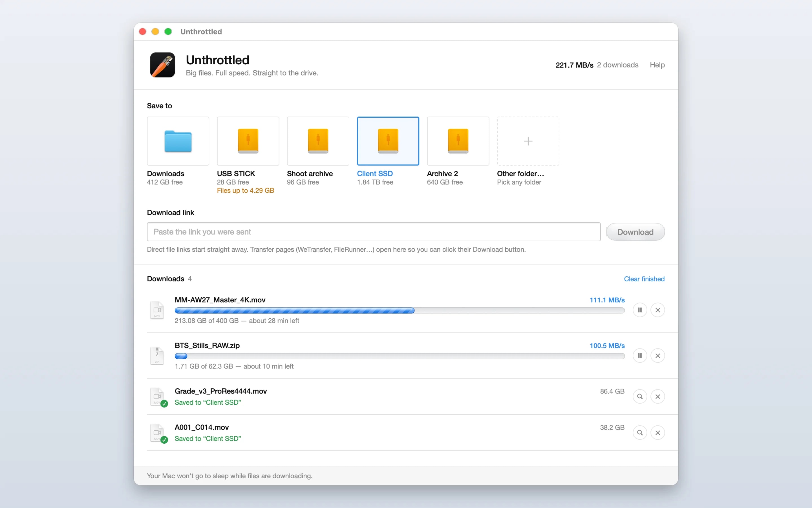Click Saved to Client SSD under A001_C014.mov

208,439
